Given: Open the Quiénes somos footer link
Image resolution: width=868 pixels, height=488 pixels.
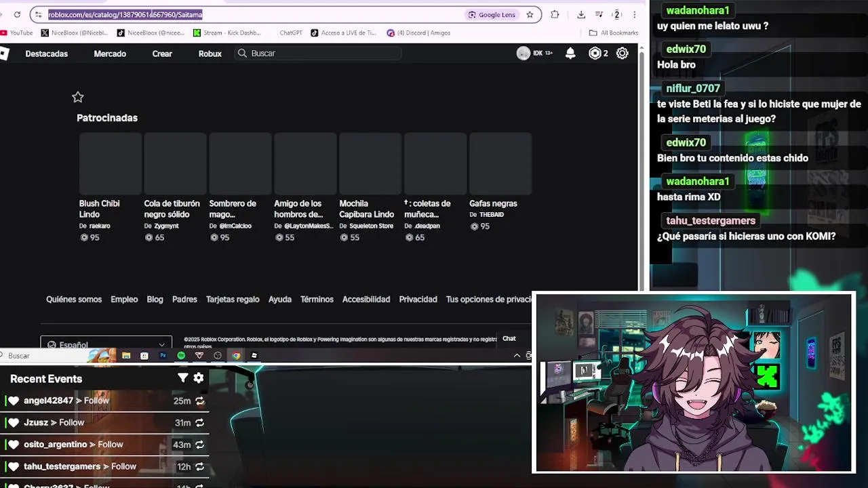Looking at the screenshot, I should (x=74, y=299).
